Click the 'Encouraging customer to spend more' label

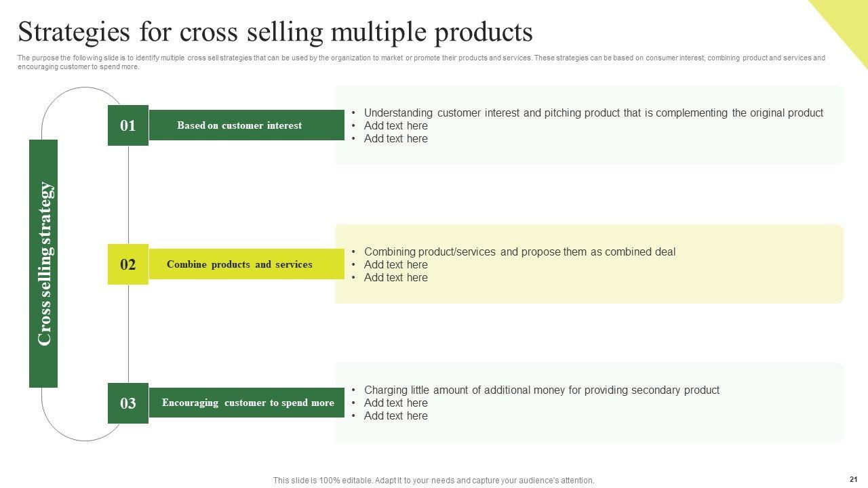[x=248, y=403]
